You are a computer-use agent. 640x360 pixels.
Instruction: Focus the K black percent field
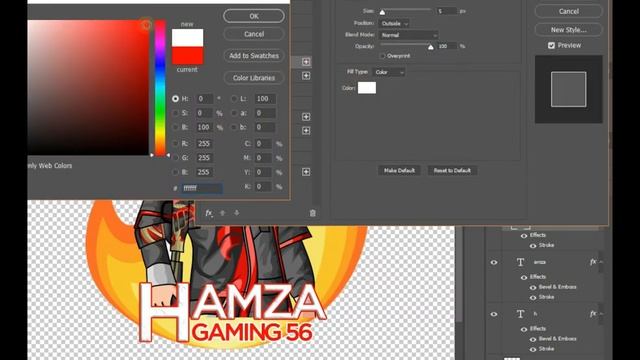[x=263, y=187]
